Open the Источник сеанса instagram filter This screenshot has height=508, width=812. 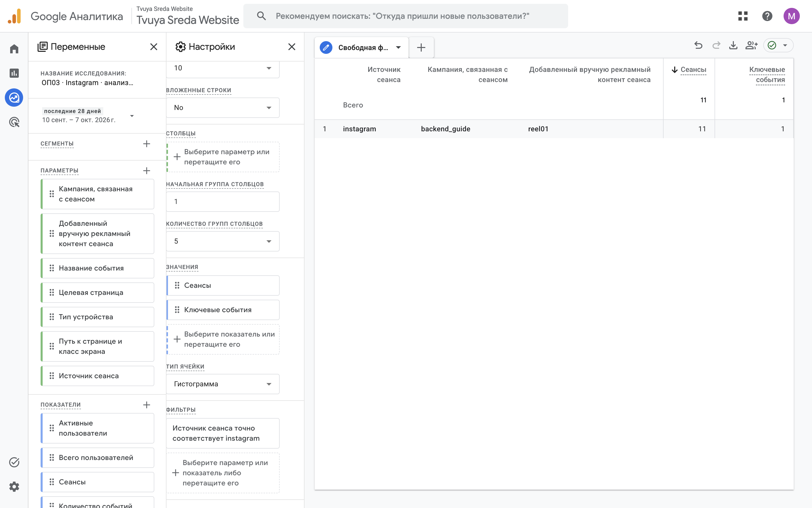point(223,433)
